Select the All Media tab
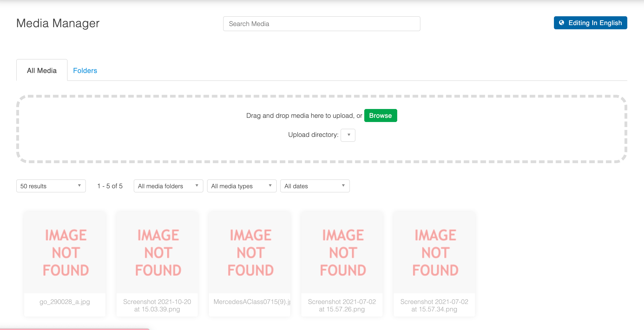The height and width of the screenshot is (330, 644). tap(42, 71)
